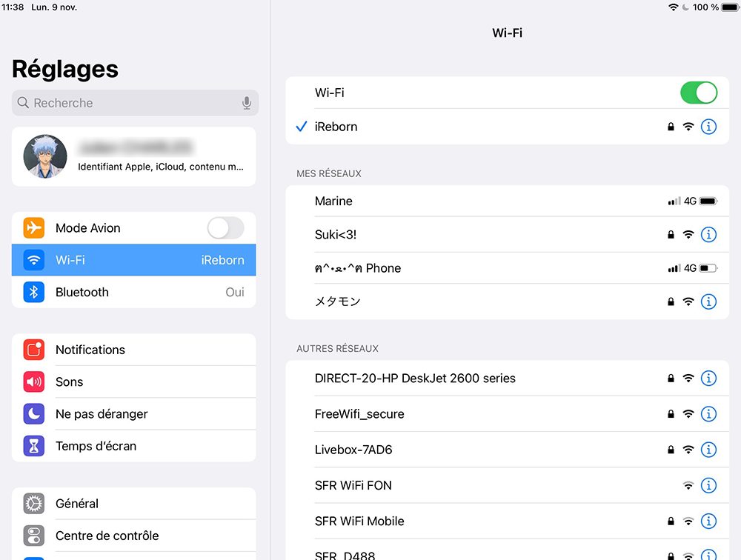Enable Mode Avion toggle
The height and width of the screenshot is (560, 741).
click(x=225, y=228)
